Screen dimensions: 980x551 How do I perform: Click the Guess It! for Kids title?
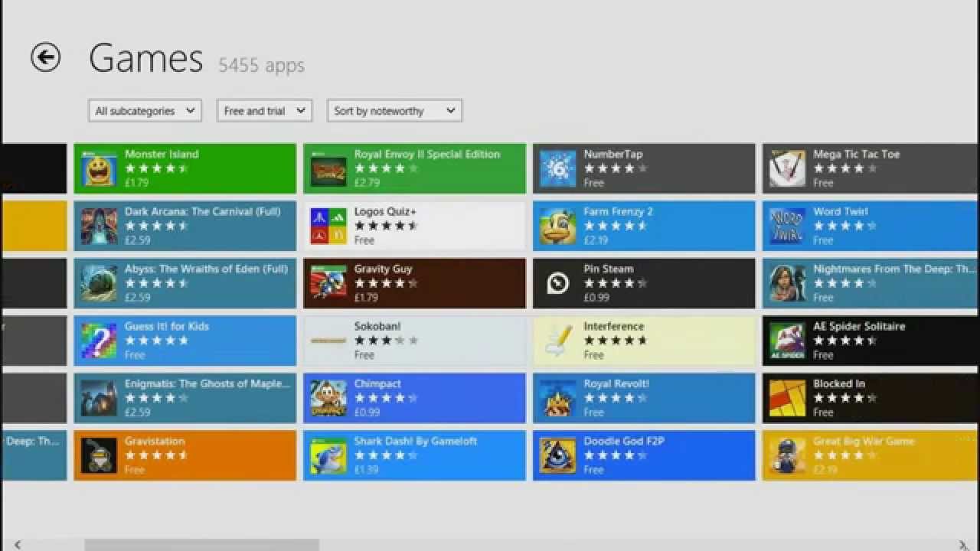coord(166,326)
